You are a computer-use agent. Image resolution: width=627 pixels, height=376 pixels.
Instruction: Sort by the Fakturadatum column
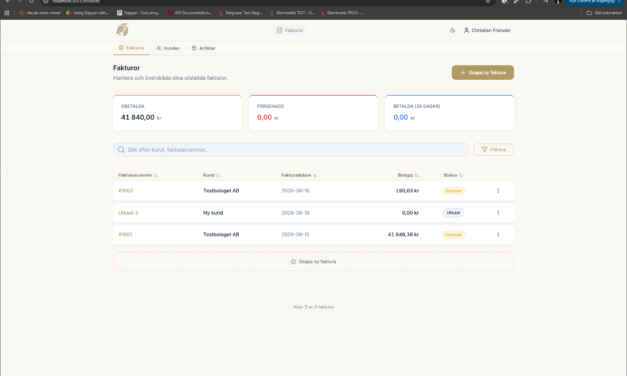[299, 175]
